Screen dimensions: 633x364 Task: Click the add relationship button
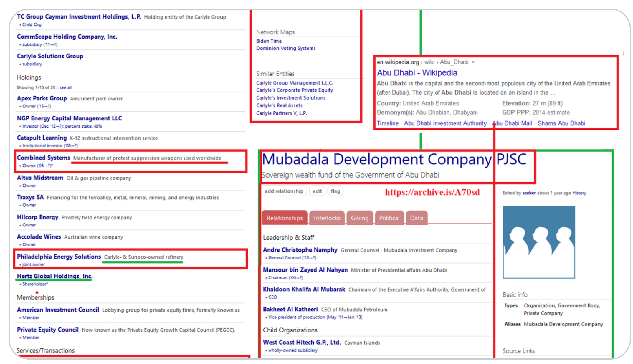coord(284,191)
